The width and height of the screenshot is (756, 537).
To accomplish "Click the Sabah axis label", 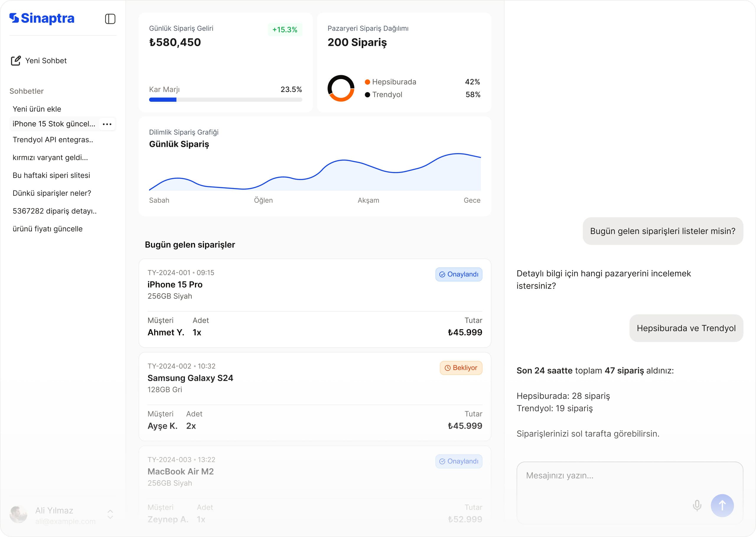I will coord(159,200).
